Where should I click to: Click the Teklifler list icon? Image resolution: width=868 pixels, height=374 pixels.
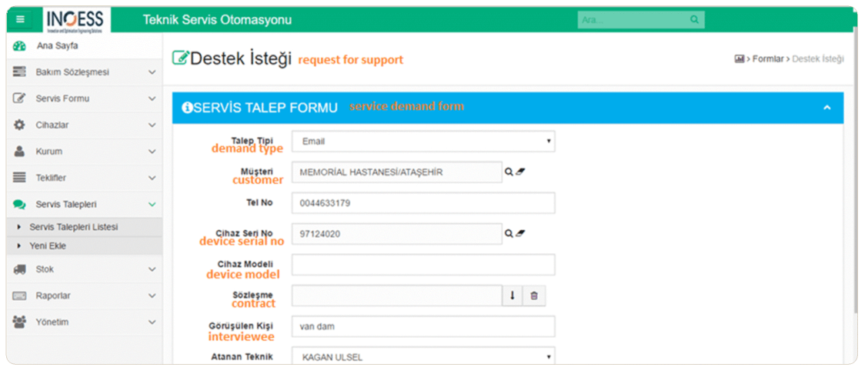19,178
